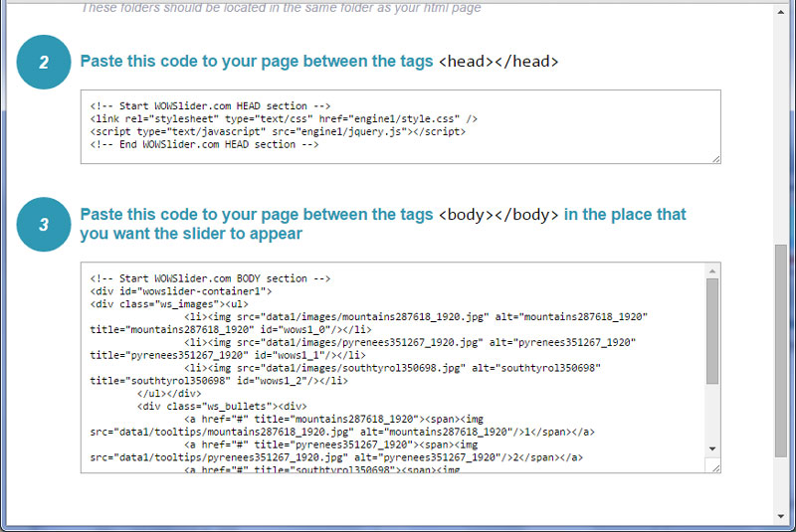
Task: Click inside the HEAD section code box
Action: [400, 127]
